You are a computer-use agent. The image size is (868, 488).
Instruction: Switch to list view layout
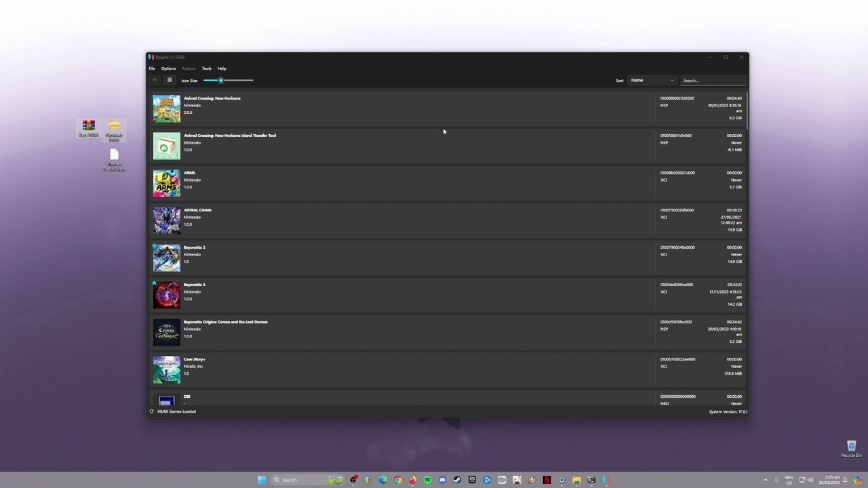[154, 80]
